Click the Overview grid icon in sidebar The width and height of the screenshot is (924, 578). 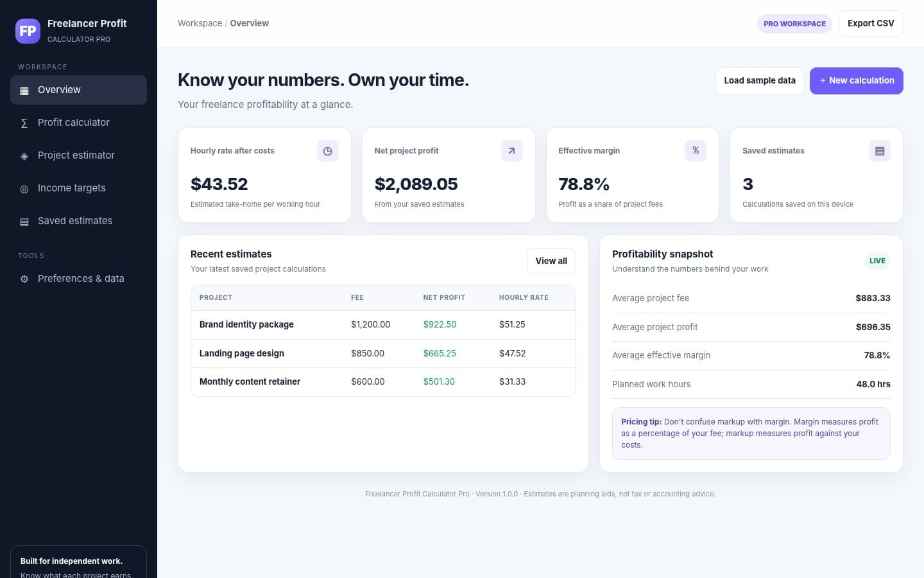(24, 91)
